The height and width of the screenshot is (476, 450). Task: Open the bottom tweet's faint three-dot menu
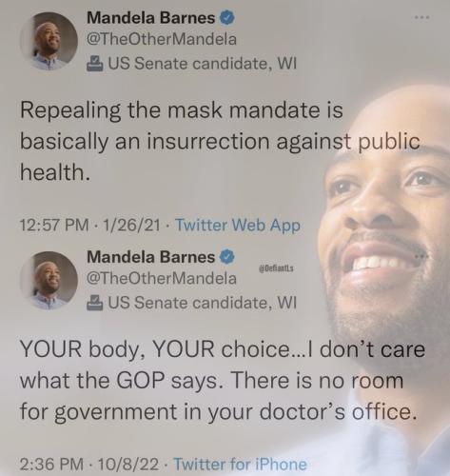422,256
